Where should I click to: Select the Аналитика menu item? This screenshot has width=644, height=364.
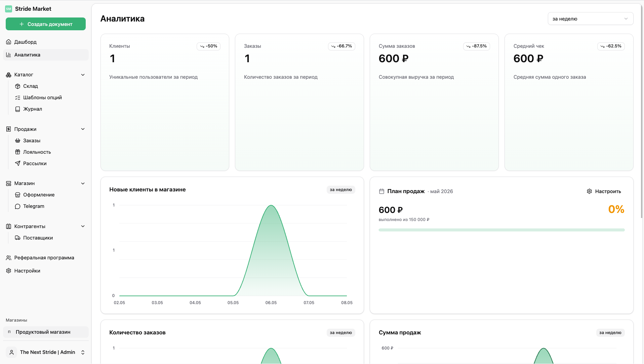[x=46, y=55]
